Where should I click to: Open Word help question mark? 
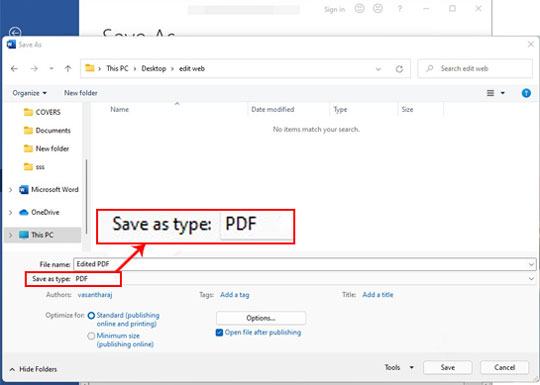(x=399, y=9)
